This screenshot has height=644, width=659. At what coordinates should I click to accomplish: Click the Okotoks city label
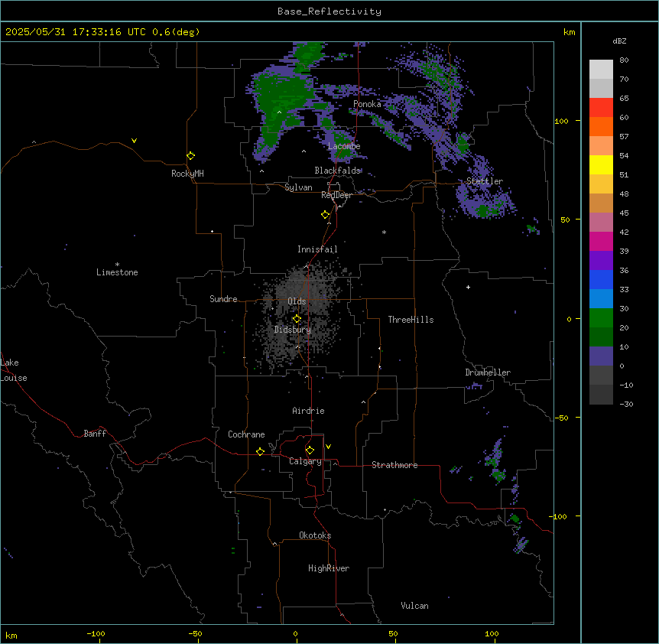coord(315,535)
